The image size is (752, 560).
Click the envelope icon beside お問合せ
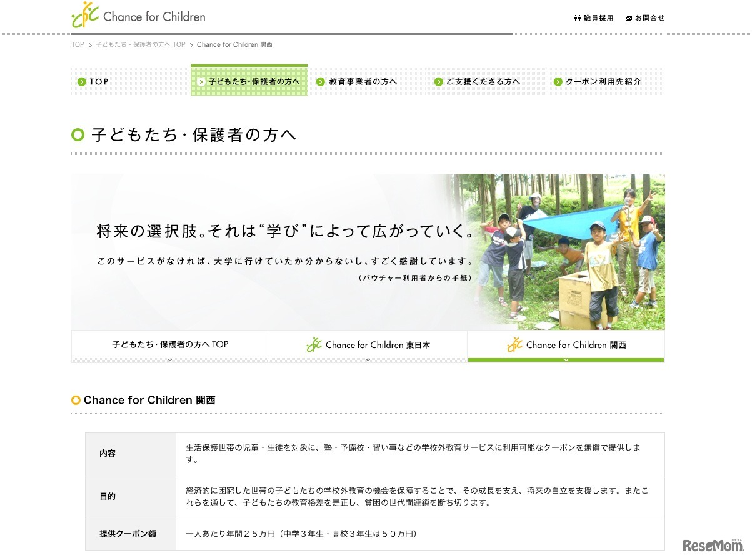click(628, 18)
